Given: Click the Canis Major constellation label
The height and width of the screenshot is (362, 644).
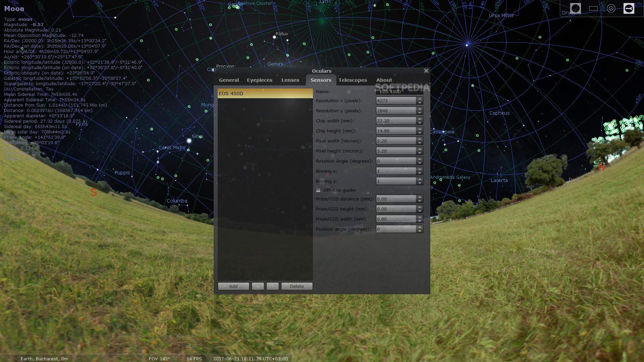Looking at the screenshot, I should tap(172, 147).
